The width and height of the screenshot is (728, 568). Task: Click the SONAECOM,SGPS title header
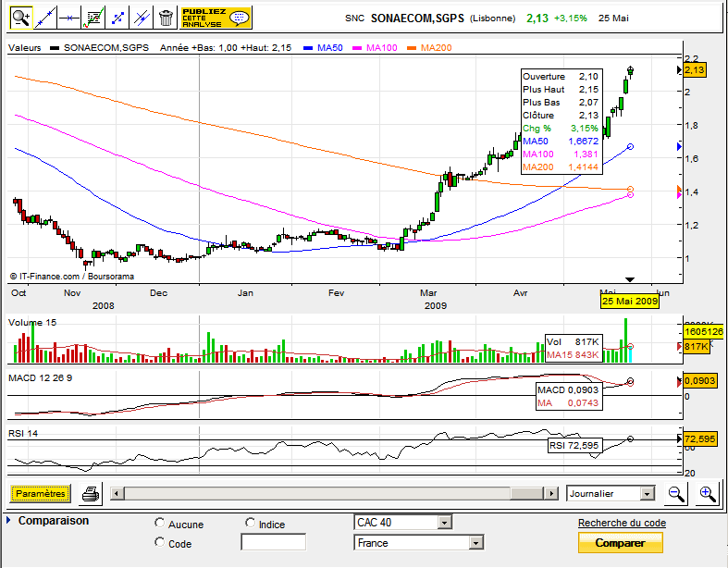click(x=417, y=19)
